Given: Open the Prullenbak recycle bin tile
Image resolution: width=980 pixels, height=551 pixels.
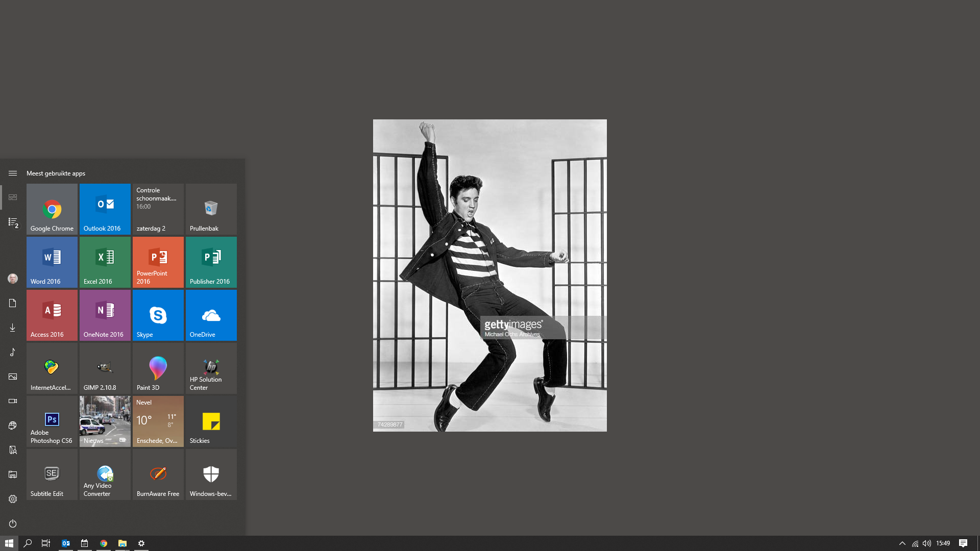Looking at the screenshot, I should point(211,209).
